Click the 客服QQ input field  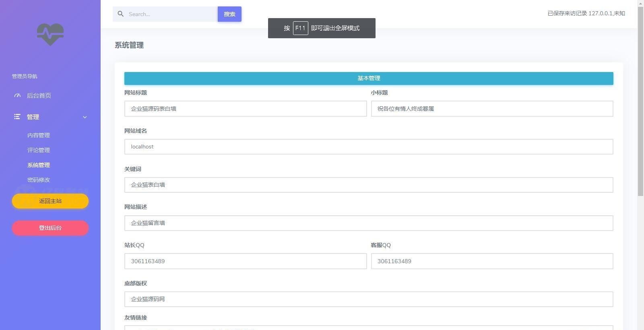click(492, 261)
